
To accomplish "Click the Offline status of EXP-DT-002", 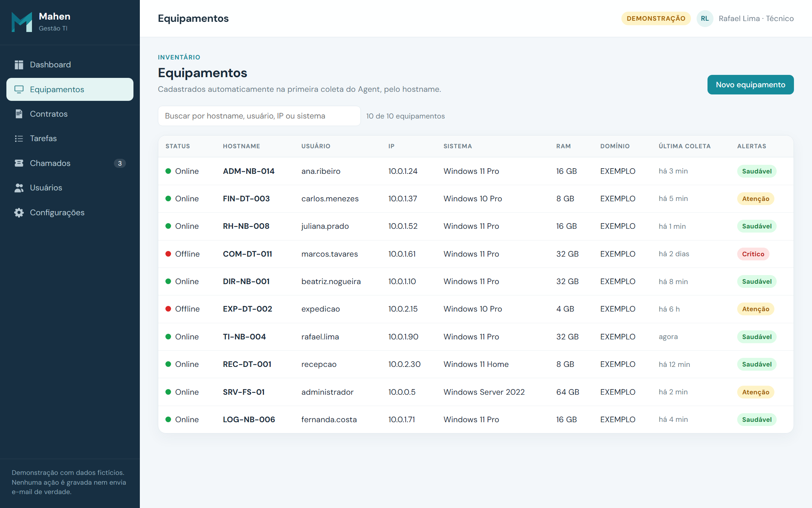I will click(183, 309).
